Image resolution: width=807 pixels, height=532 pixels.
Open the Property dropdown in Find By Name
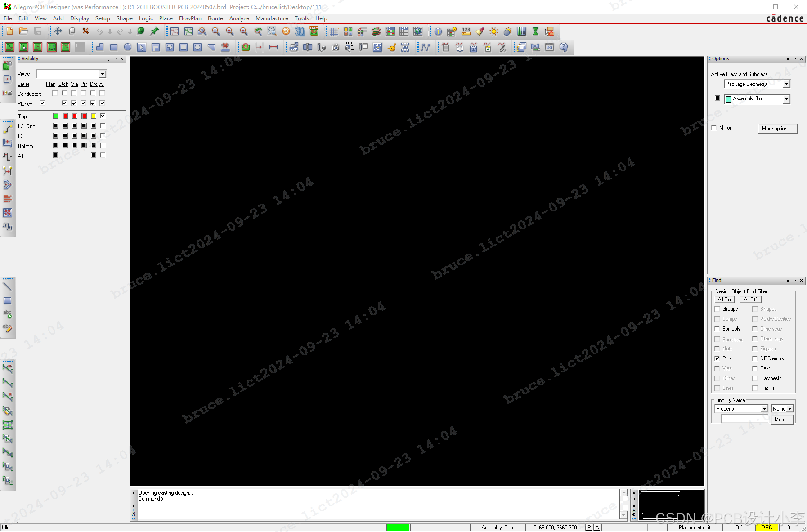764,409
